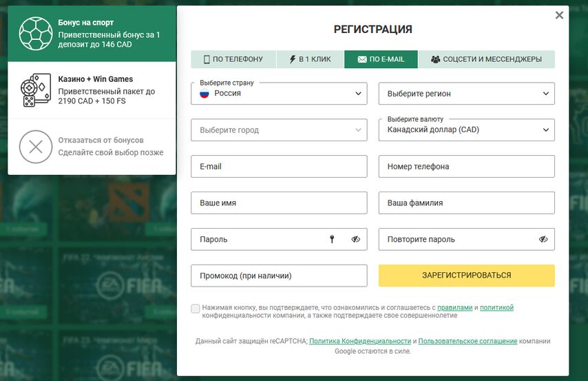Viewport: 588px width, 381px height.
Task: Click the soccer ball sport bonus icon
Action: point(36,33)
